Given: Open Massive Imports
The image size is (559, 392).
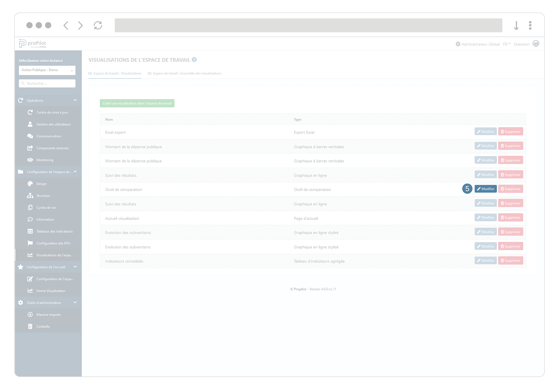Looking at the screenshot, I should point(48,314).
